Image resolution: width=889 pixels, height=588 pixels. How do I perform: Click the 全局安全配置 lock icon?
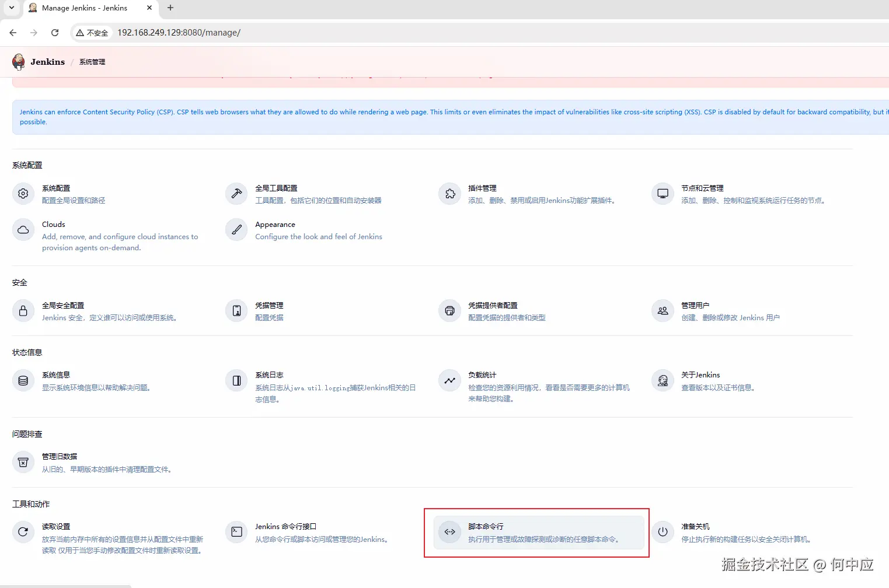pos(23,311)
